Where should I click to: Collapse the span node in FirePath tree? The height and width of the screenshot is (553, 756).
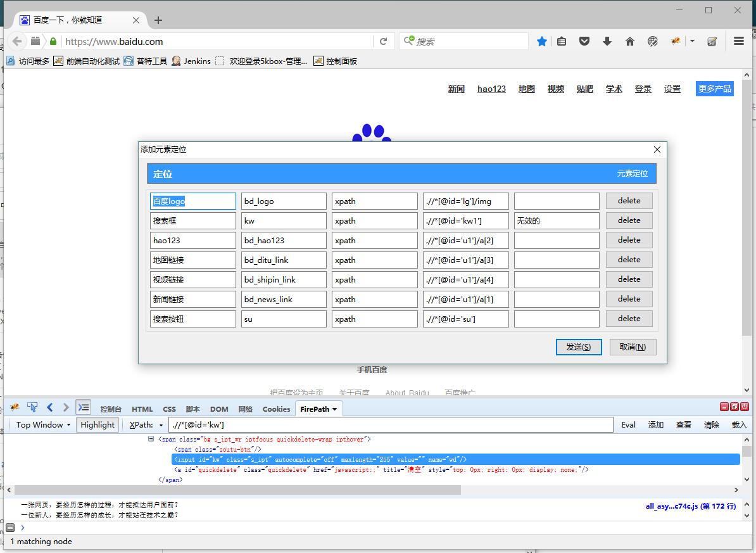pyautogui.click(x=151, y=439)
